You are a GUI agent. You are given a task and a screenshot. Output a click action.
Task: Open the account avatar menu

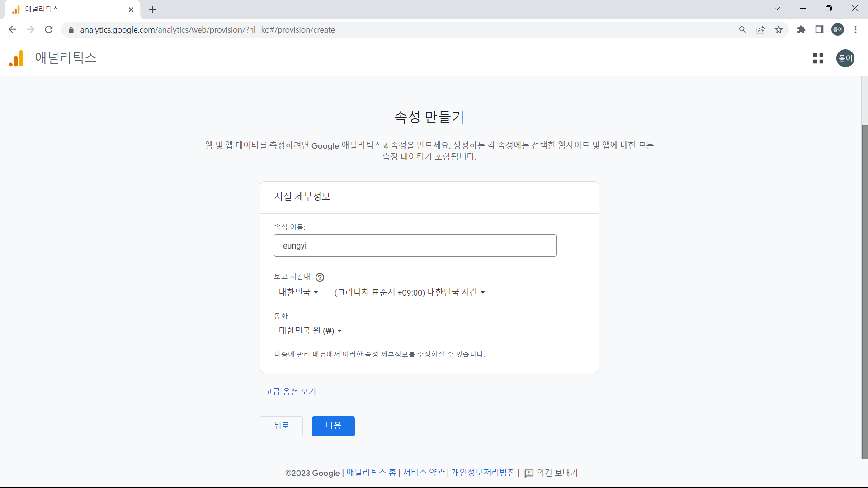845,58
